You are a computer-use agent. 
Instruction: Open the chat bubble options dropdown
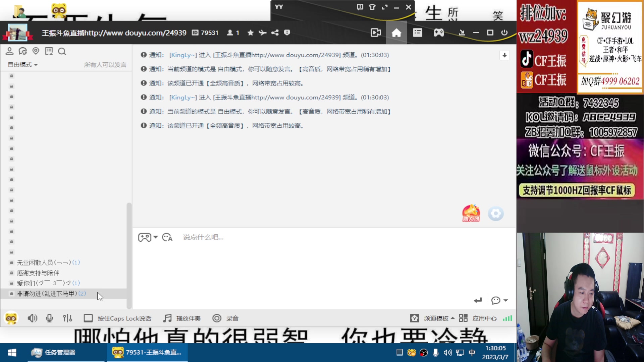click(x=499, y=300)
